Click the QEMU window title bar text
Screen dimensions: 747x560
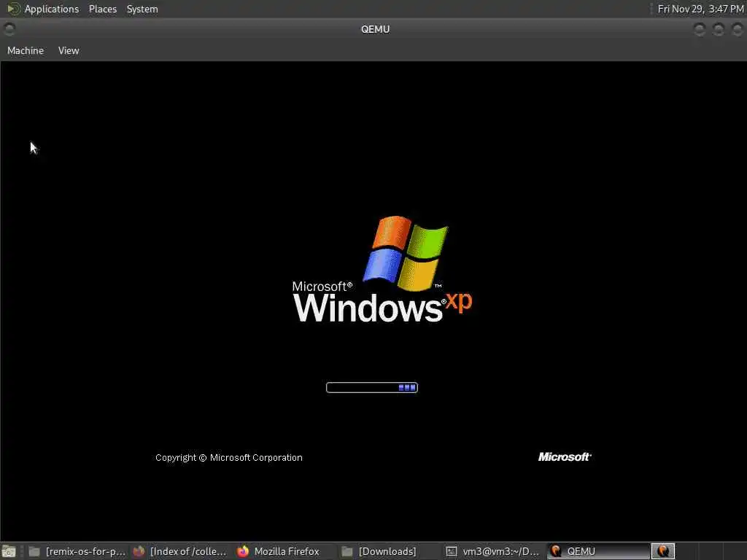[376, 29]
